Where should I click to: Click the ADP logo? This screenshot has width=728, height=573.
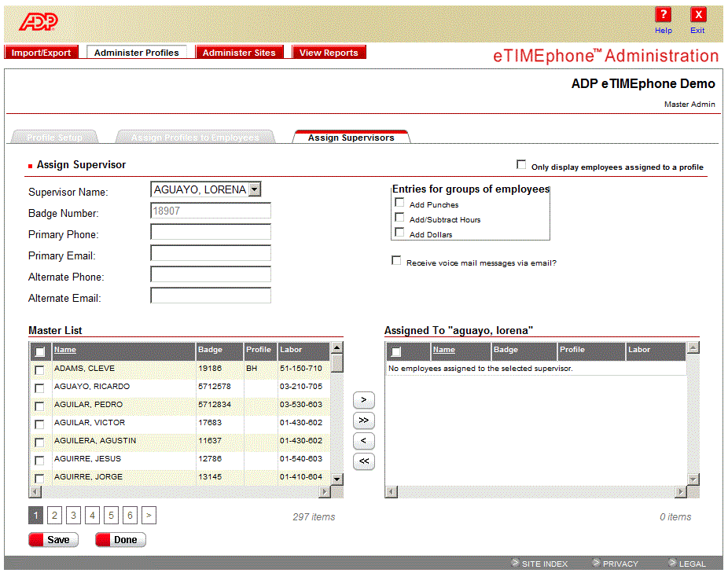click(39, 21)
